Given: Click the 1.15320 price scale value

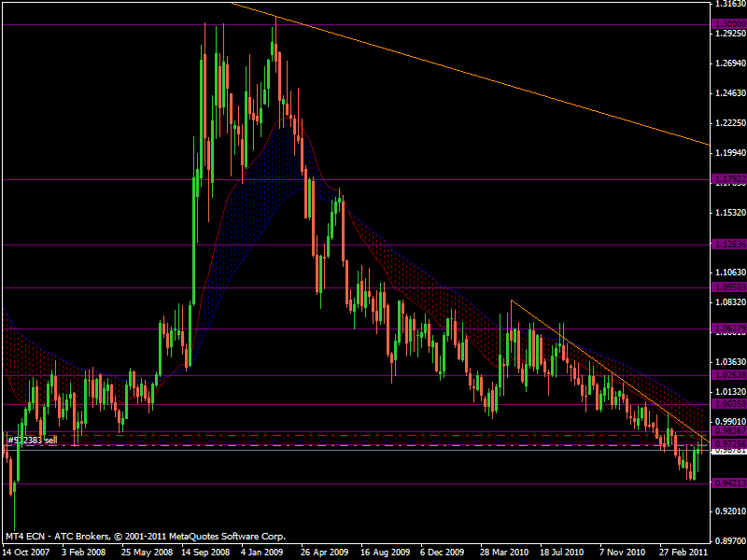Looking at the screenshot, I should pos(730,213).
